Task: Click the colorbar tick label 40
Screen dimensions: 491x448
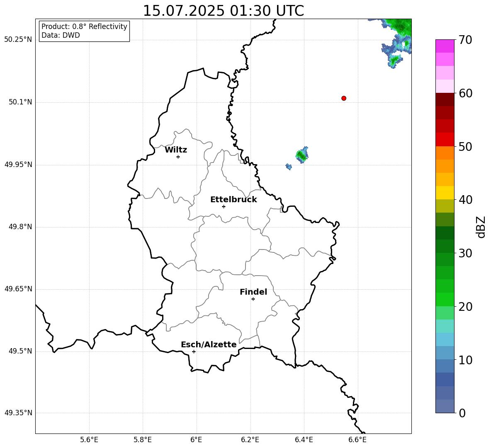Action: 465,200
